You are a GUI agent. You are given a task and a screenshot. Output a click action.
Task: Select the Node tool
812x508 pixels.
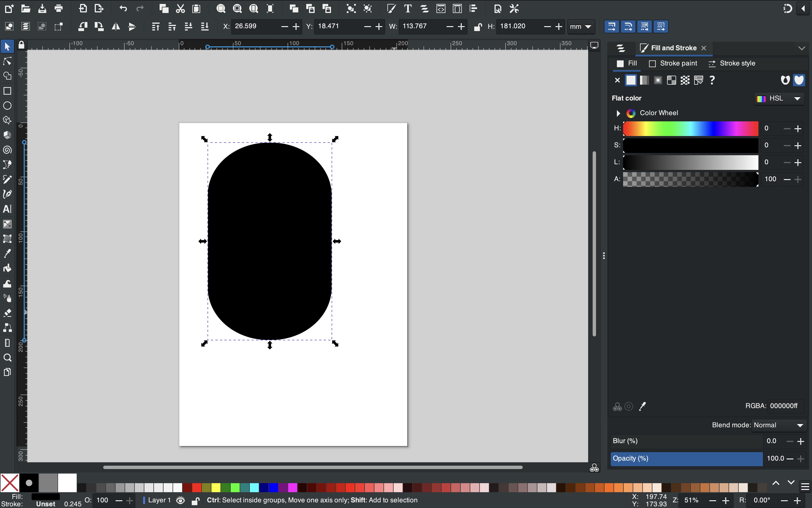7,62
